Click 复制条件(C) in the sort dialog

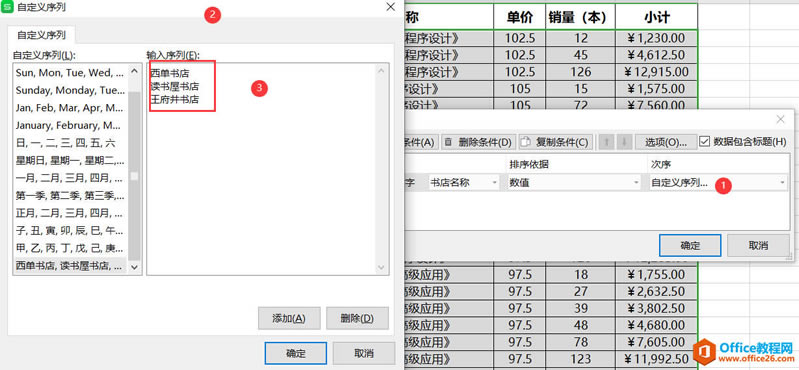pyautogui.click(x=555, y=142)
